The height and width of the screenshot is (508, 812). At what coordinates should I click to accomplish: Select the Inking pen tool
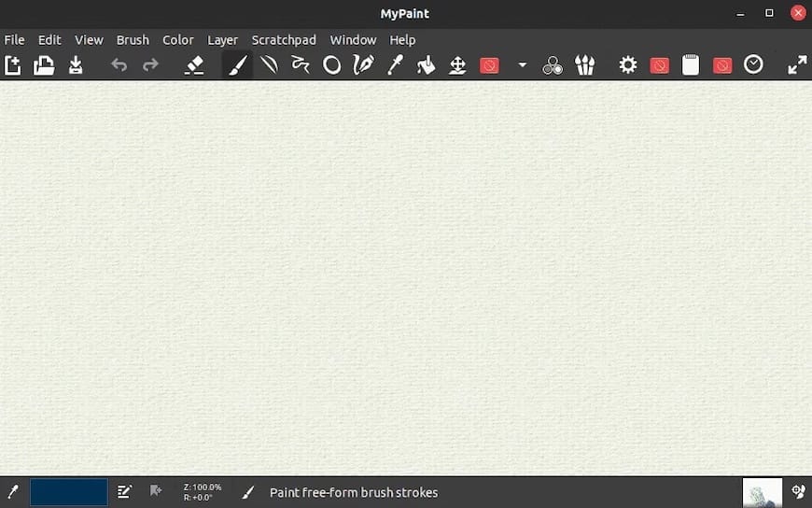tap(363, 65)
